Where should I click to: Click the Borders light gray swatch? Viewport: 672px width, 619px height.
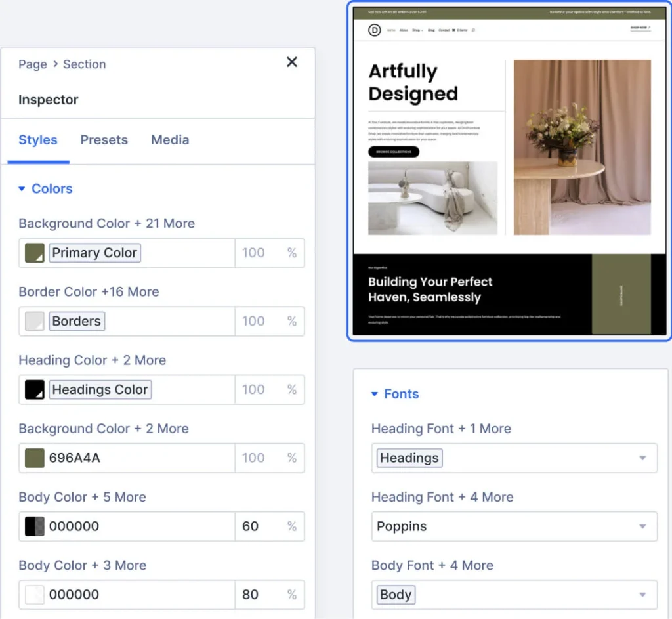click(x=34, y=321)
